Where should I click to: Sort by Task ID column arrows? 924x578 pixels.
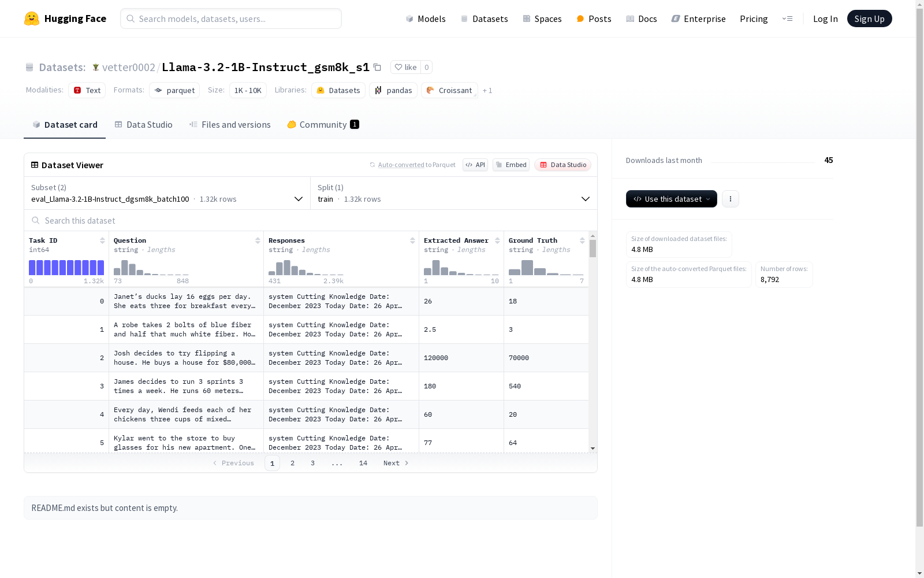coord(102,240)
